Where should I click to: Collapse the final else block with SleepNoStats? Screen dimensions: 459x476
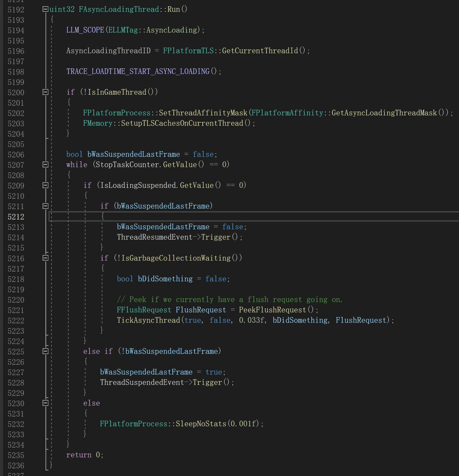[45, 403]
